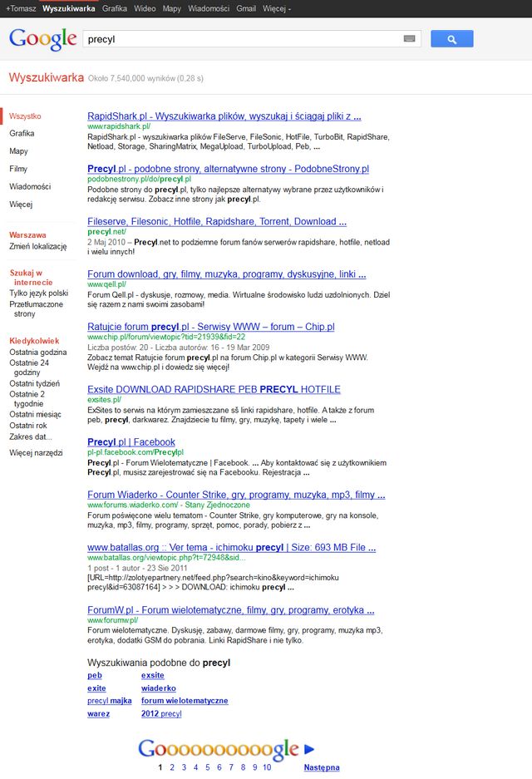
Task: Open Forum Wiaderko result title
Action: pyautogui.click(x=236, y=495)
